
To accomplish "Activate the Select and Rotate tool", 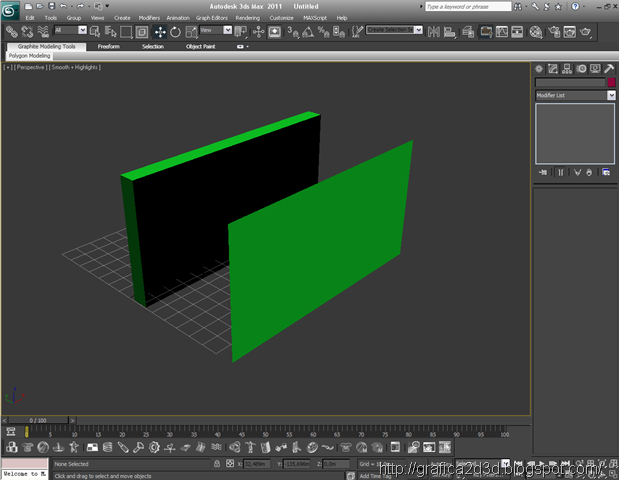I will pyautogui.click(x=176, y=31).
